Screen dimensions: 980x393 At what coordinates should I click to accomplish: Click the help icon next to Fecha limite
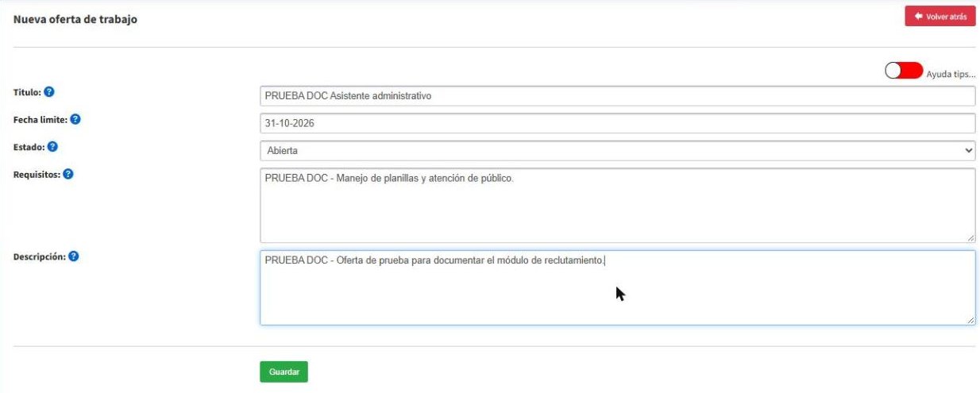[x=75, y=120]
